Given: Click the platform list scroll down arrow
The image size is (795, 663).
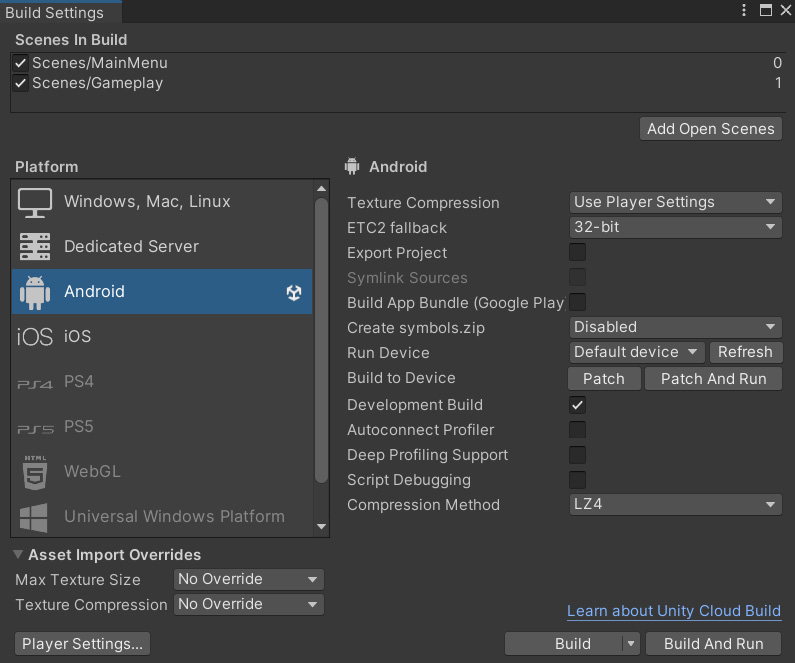Looking at the screenshot, I should [x=321, y=527].
